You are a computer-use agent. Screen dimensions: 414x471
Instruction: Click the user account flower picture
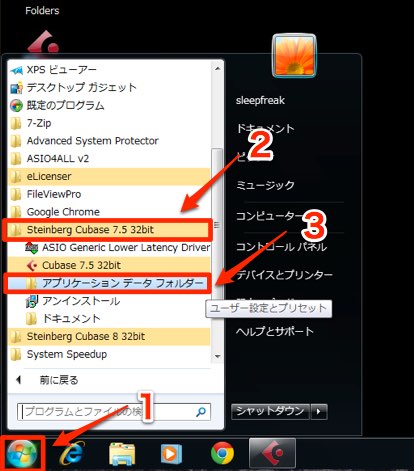(x=294, y=55)
